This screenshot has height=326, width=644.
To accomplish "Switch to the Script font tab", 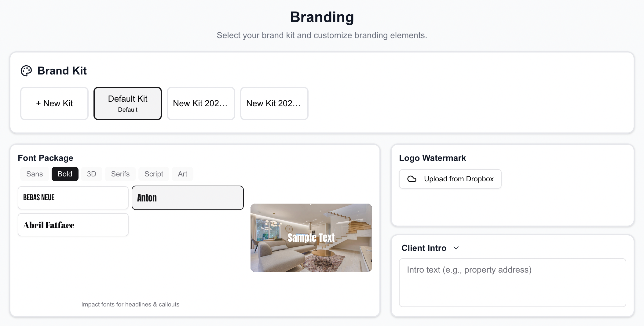I will pyautogui.click(x=154, y=174).
